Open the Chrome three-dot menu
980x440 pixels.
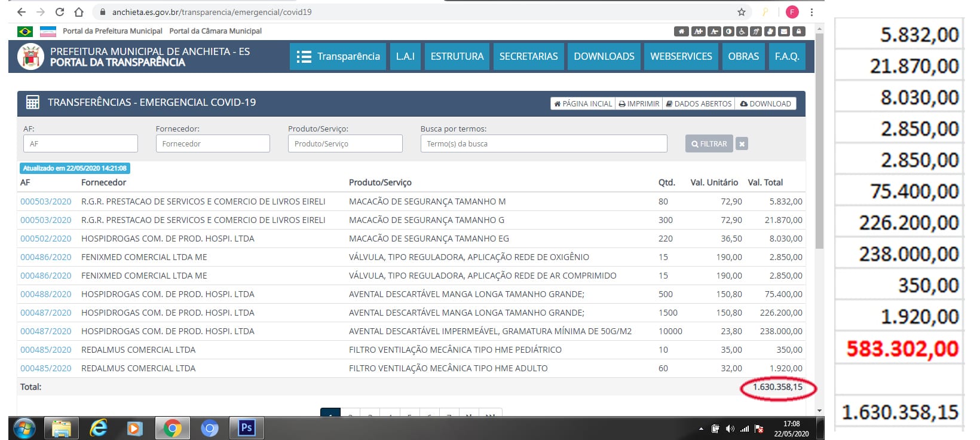pyautogui.click(x=811, y=12)
